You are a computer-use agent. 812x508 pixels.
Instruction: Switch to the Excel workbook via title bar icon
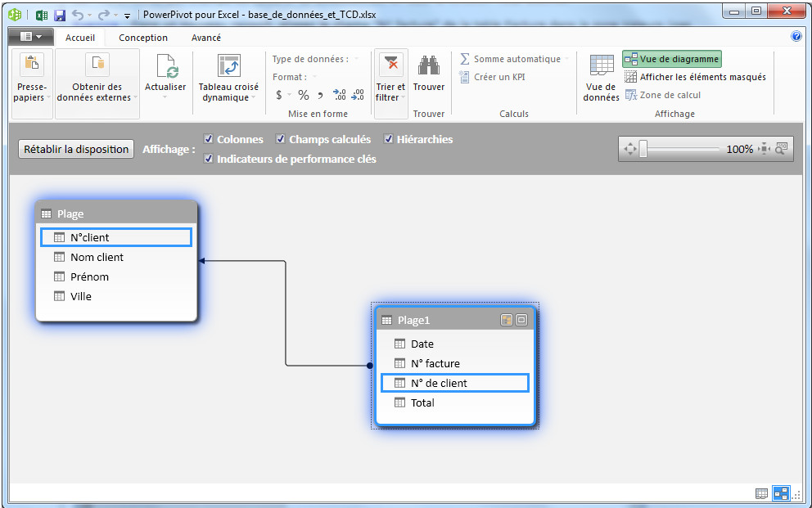tap(42, 15)
